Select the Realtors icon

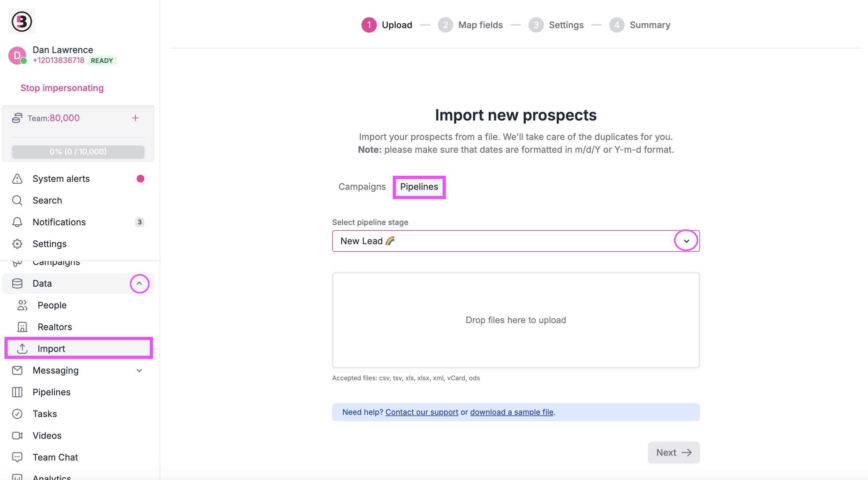tap(22, 327)
